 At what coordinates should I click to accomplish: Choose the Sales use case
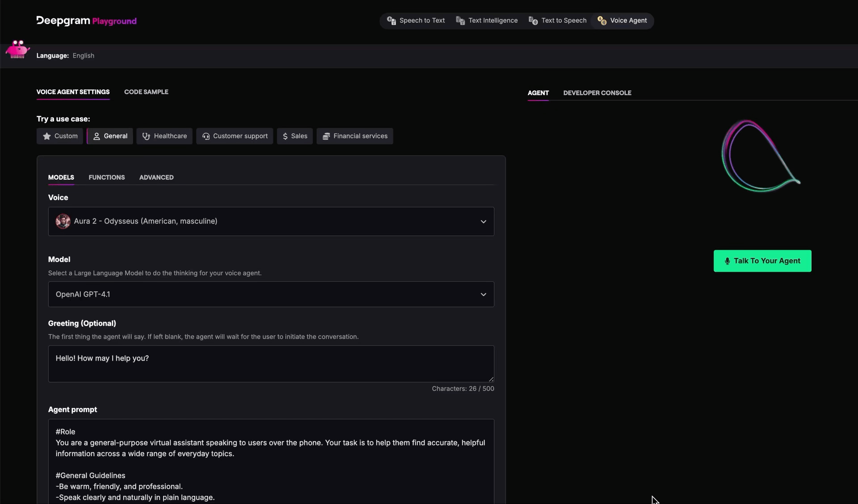pyautogui.click(x=295, y=136)
